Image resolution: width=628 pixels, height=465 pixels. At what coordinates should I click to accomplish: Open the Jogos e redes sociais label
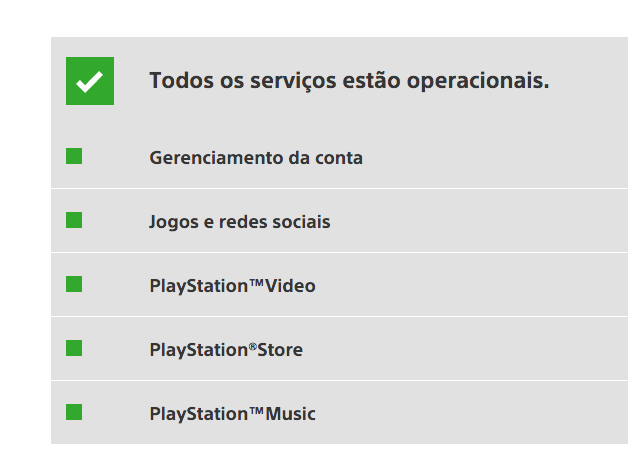tap(240, 222)
